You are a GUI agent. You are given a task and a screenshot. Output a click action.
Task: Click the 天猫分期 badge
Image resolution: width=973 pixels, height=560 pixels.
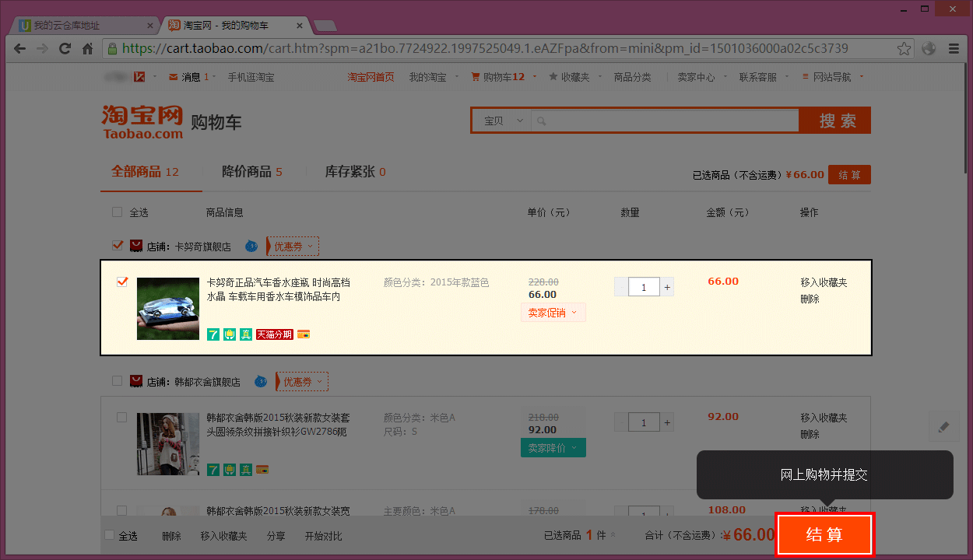275,334
